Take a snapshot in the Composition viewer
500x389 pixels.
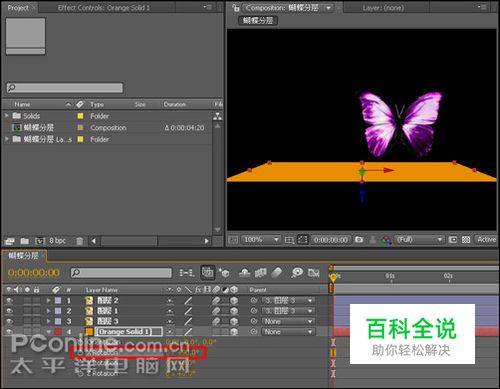[x=359, y=239]
